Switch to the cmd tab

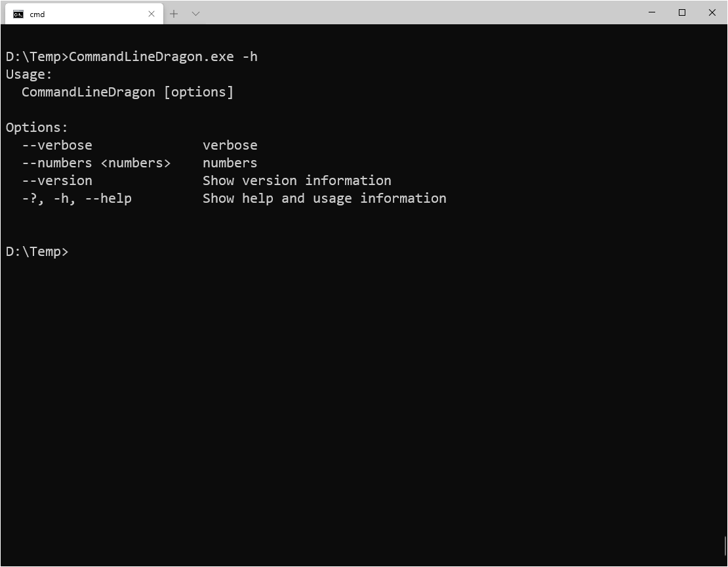(79, 14)
